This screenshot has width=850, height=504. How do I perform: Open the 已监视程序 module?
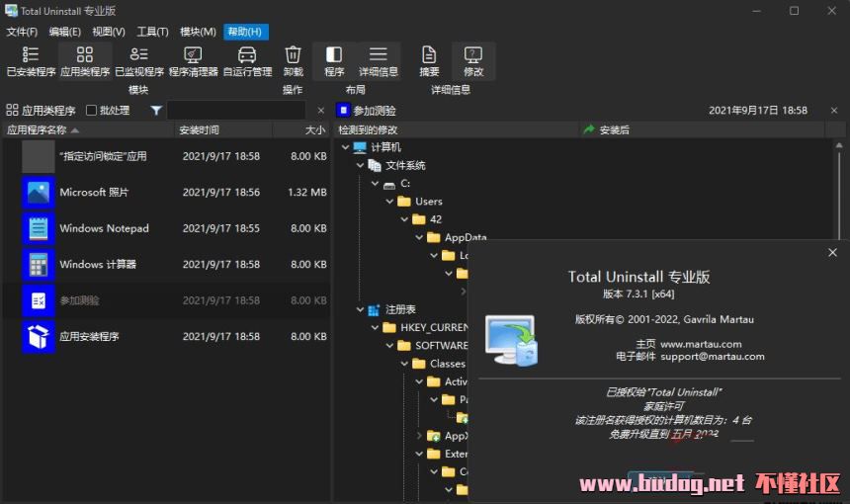click(139, 61)
